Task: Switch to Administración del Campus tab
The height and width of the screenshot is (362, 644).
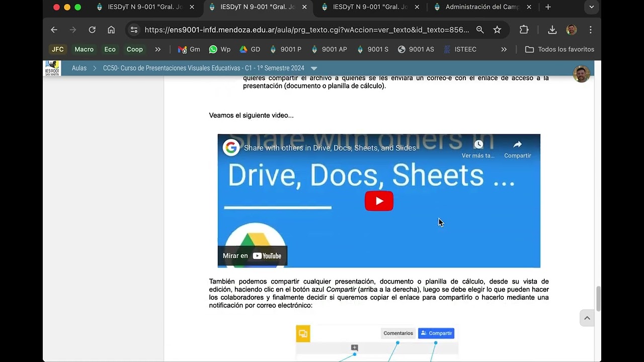Action: pyautogui.click(x=482, y=7)
